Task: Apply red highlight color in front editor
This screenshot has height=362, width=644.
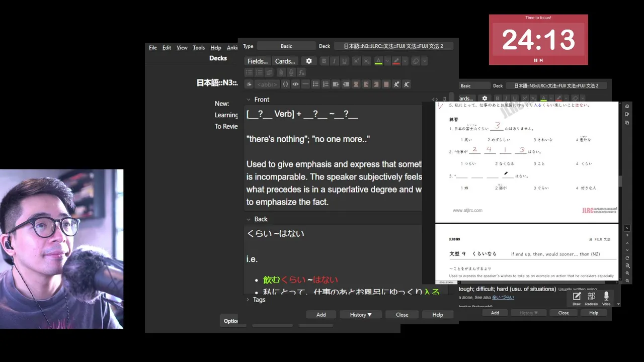Action: pos(396,61)
